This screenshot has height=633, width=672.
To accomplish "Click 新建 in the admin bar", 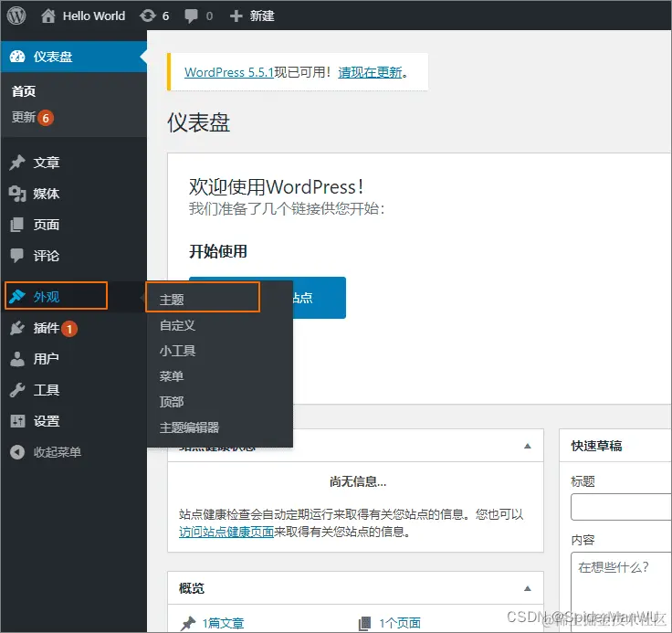I will pyautogui.click(x=262, y=16).
